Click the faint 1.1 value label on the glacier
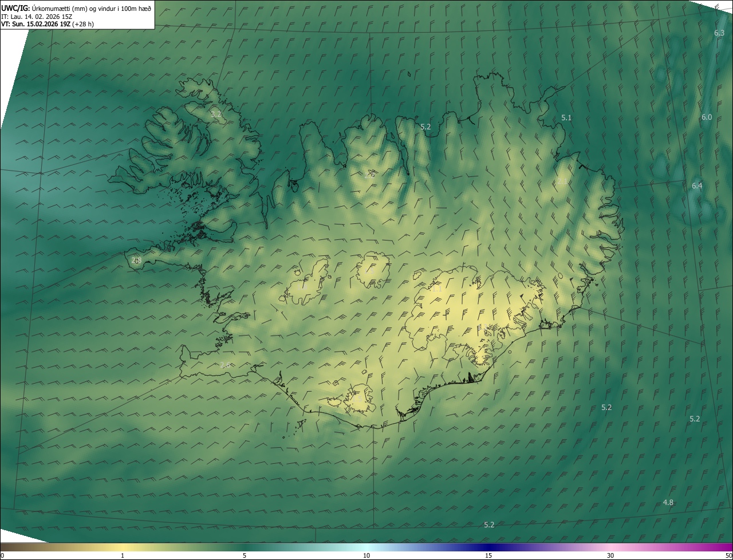Viewport: 733px width, 560px height. [x=436, y=289]
